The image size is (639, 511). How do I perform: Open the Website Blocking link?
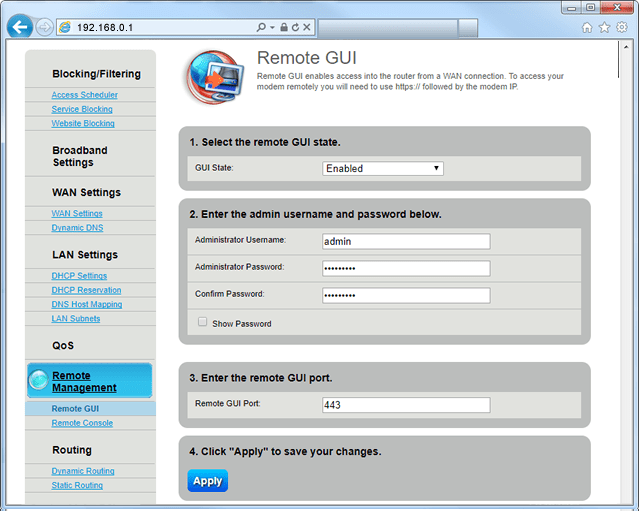coord(83,123)
